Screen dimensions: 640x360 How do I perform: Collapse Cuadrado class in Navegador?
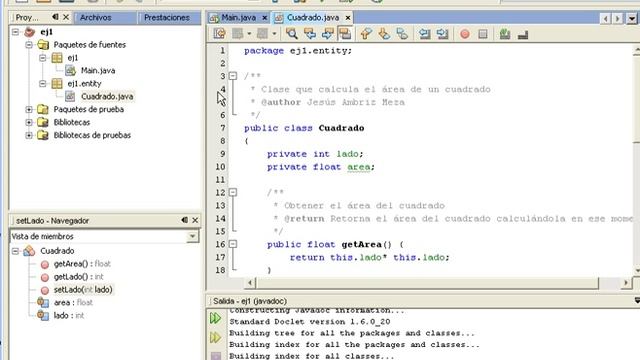coord(16,251)
